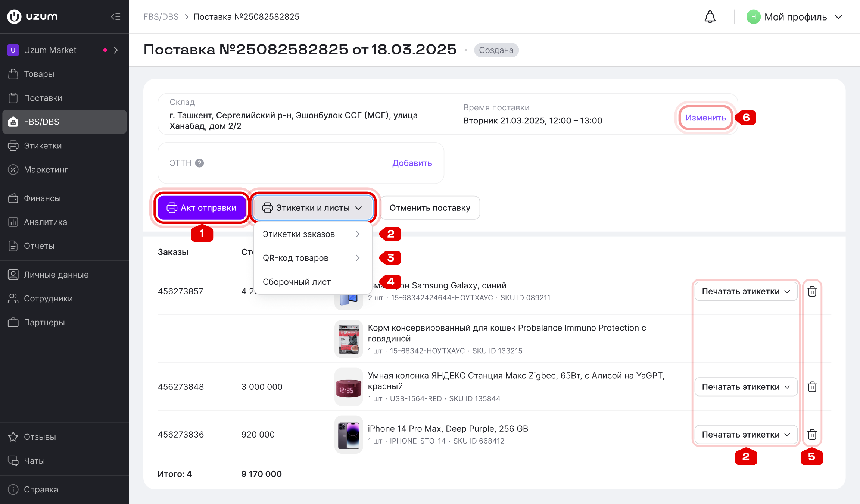
Task: Click the ЭТТН help question mark icon
Action: click(x=200, y=163)
